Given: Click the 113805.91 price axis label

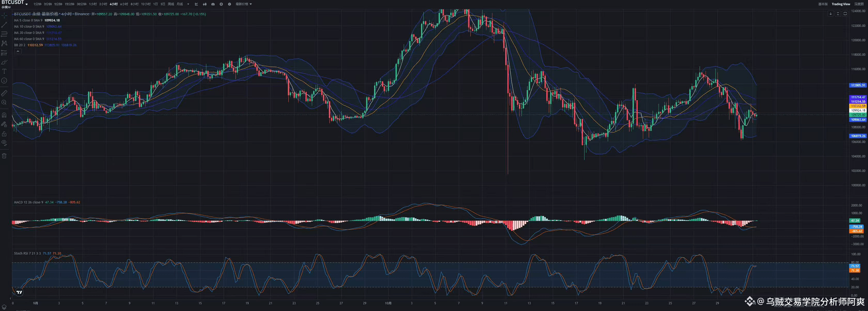Looking at the screenshot, I should [858, 85].
